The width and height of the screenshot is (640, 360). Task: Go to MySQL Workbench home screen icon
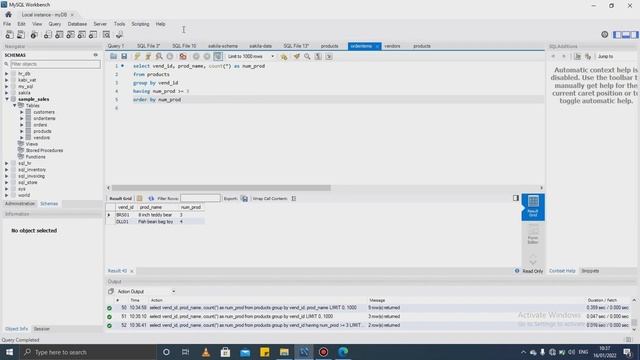tap(8, 15)
